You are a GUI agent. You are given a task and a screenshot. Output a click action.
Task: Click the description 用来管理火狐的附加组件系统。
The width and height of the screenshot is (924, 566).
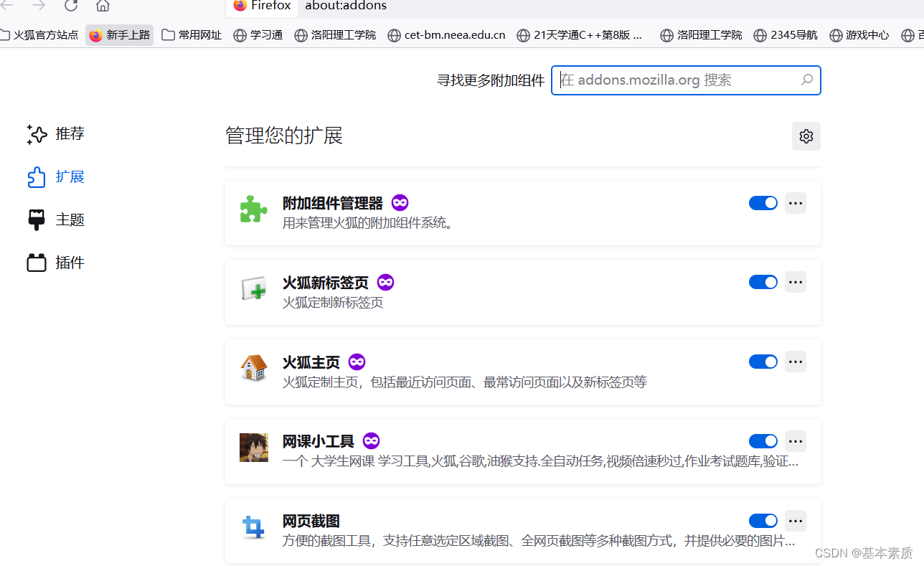point(368,223)
